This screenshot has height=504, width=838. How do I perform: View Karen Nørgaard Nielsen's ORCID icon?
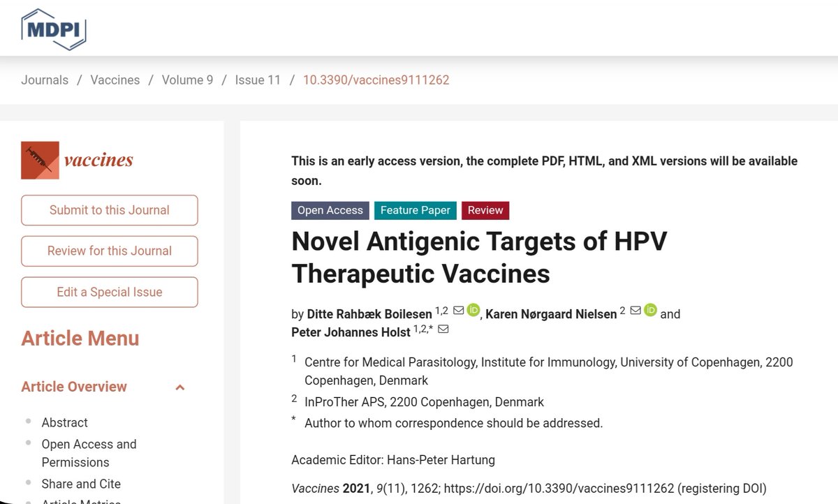click(651, 310)
